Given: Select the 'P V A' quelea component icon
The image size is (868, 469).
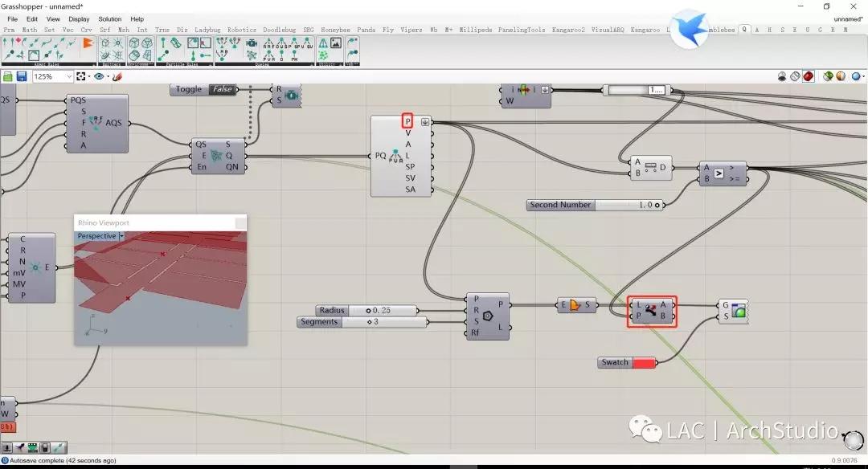Looking at the screenshot, I should coord(268,56).
